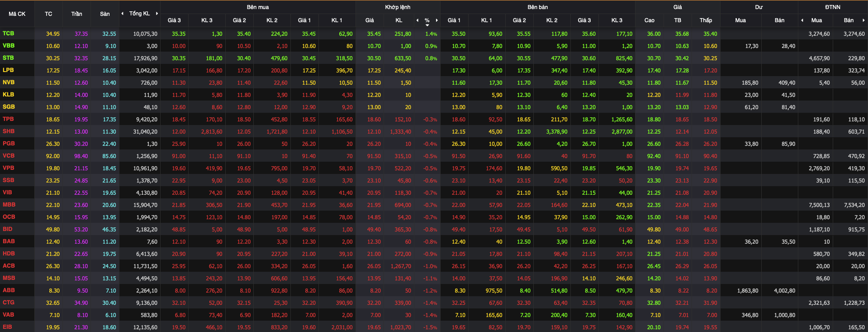Open the CTG ticker symbol
Viewport: 868px width, 332px height.
(8, 303)
